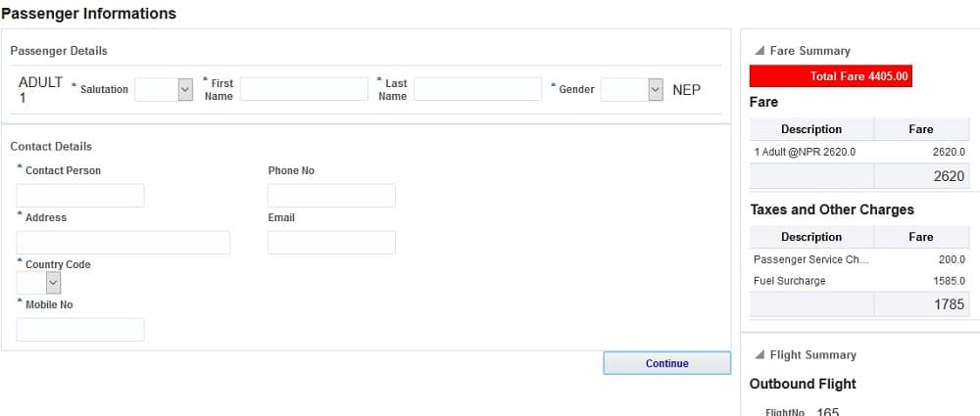Viewport: 980px width, 416px height.
Task: Click the Taxes table Description column header
Action: tap(811, 237)
